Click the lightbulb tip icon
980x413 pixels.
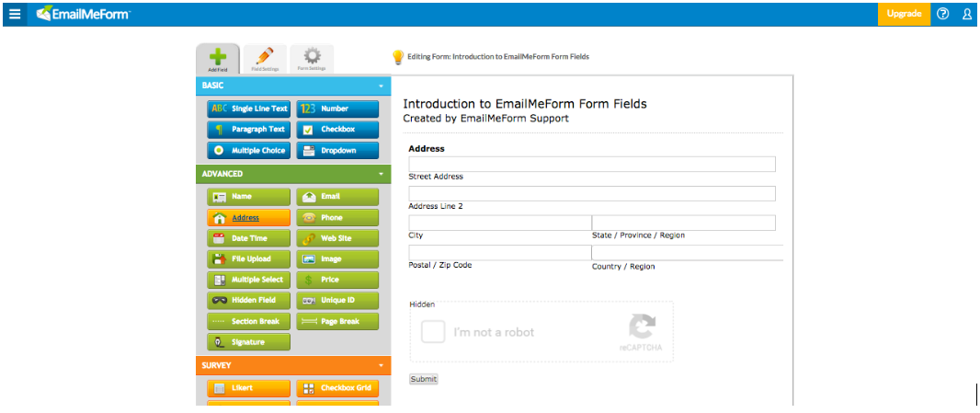click(x=397, y=57)
